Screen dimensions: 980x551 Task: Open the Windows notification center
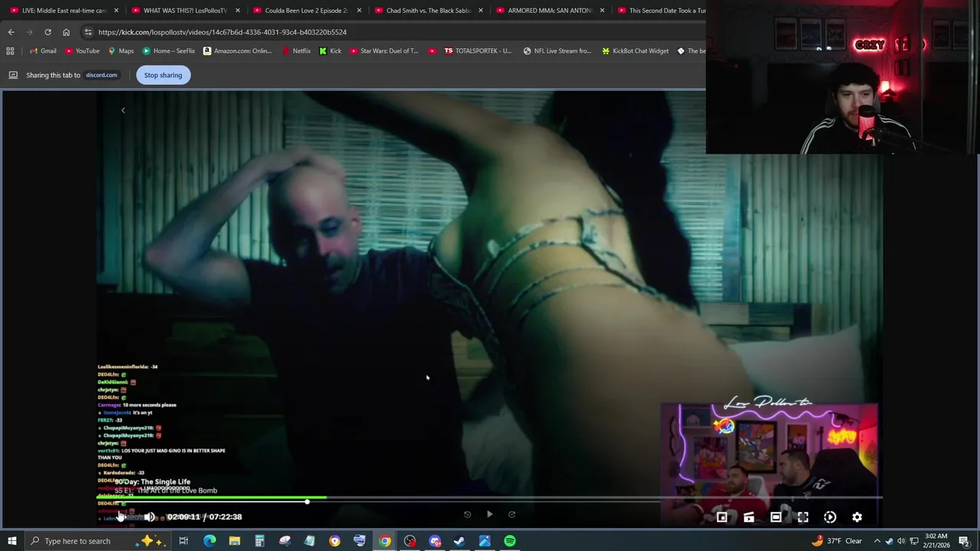965,541
